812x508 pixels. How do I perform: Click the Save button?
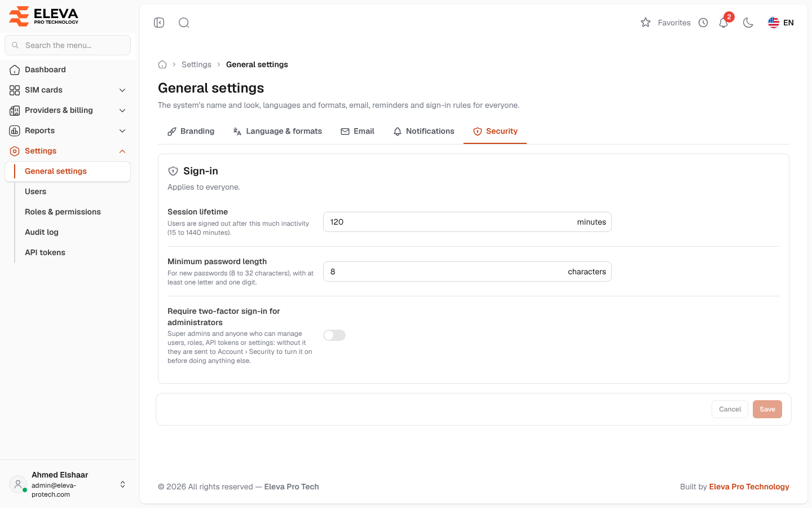click(767, 409)
